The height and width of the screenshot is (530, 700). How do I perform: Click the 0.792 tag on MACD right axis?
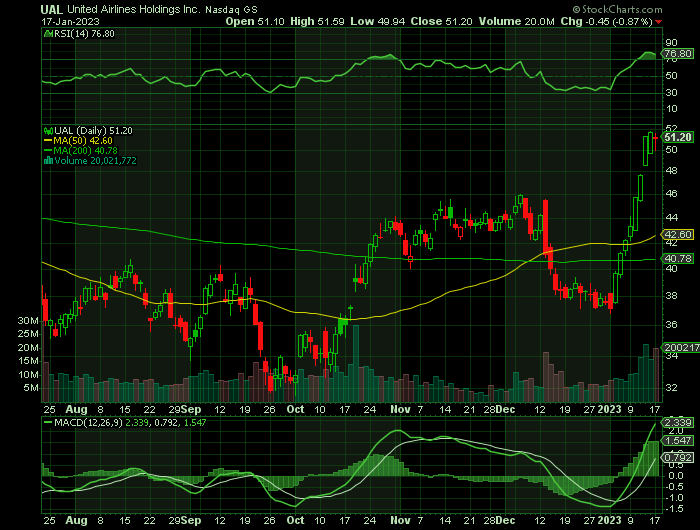tap(678, 458)
